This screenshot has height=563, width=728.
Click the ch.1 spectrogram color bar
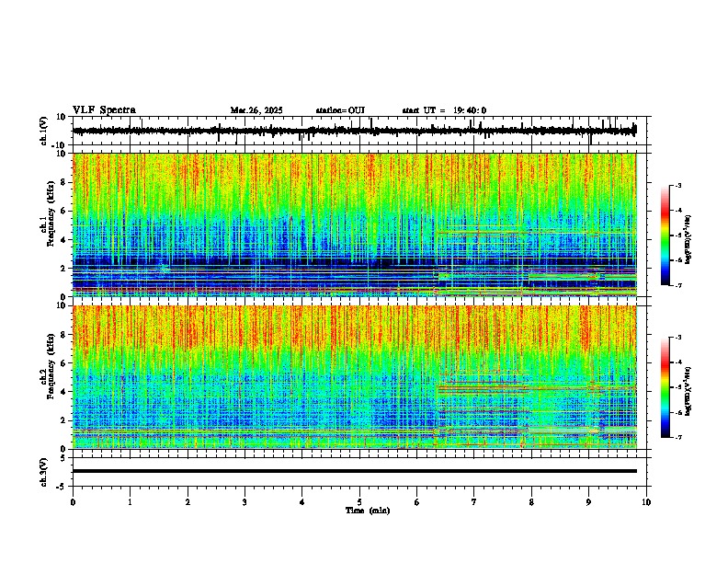[665, 236]
